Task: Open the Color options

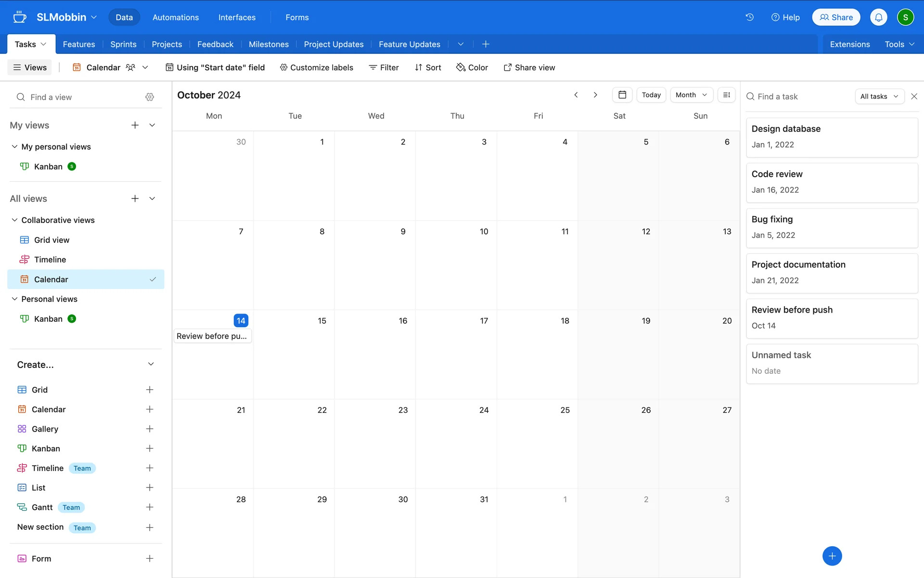Action: pos(472,67)
